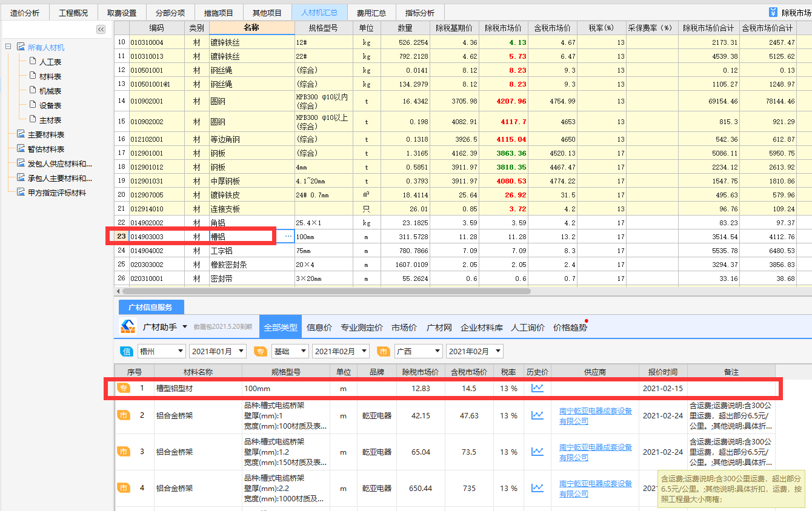Click the 主要材料表 icon in tree
The image size is (812, 511).
tap(21, 134)
